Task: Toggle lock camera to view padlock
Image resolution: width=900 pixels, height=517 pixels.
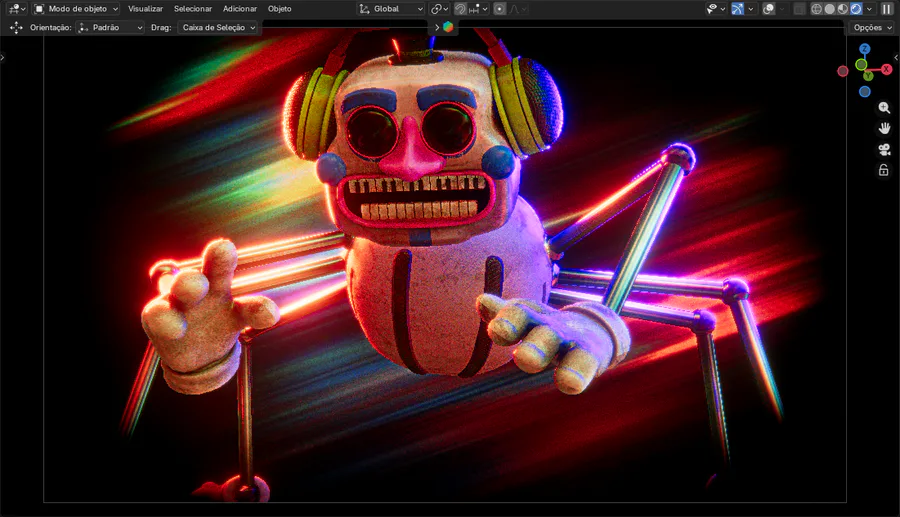Action: 884,170
